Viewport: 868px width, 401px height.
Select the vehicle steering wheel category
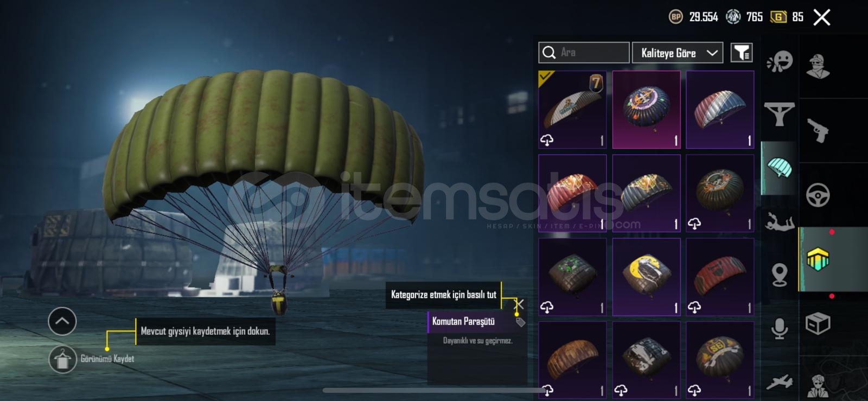pos(818,195)
